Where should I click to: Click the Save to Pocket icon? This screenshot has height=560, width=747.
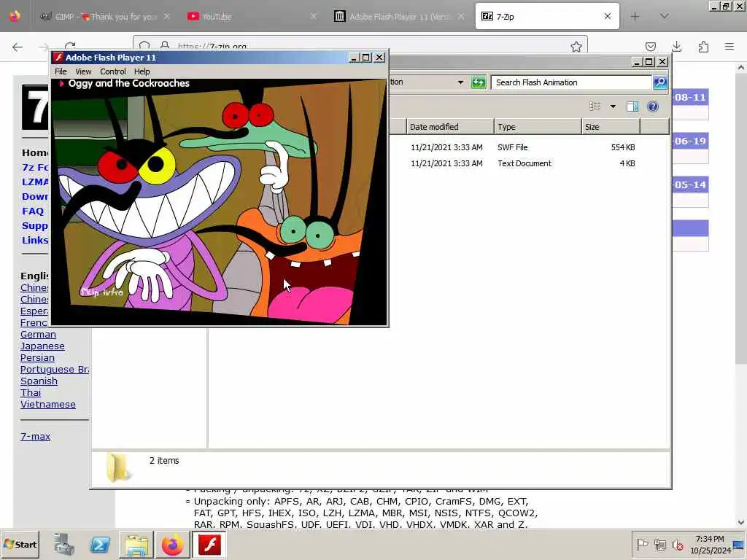tap(650, 47)
